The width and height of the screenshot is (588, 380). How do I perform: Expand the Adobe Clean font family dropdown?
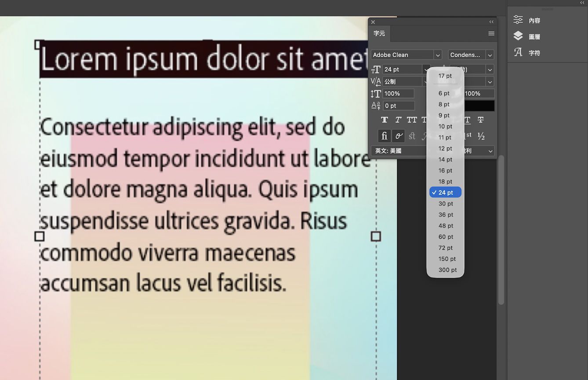[x=438, y=55]
